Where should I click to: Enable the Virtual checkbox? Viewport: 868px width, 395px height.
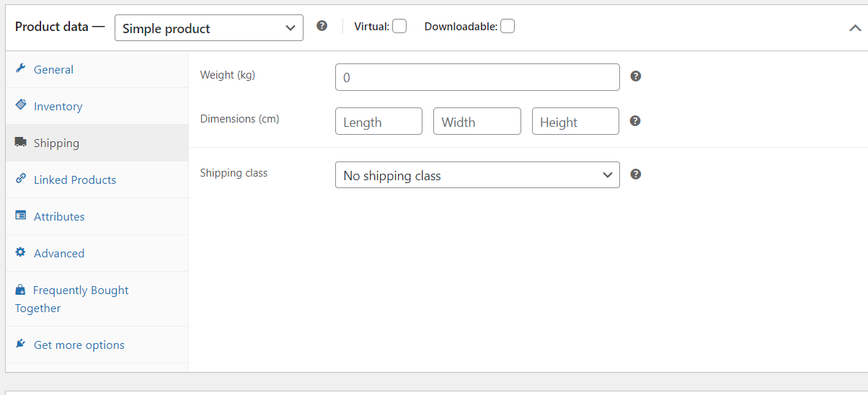(399, 27)
